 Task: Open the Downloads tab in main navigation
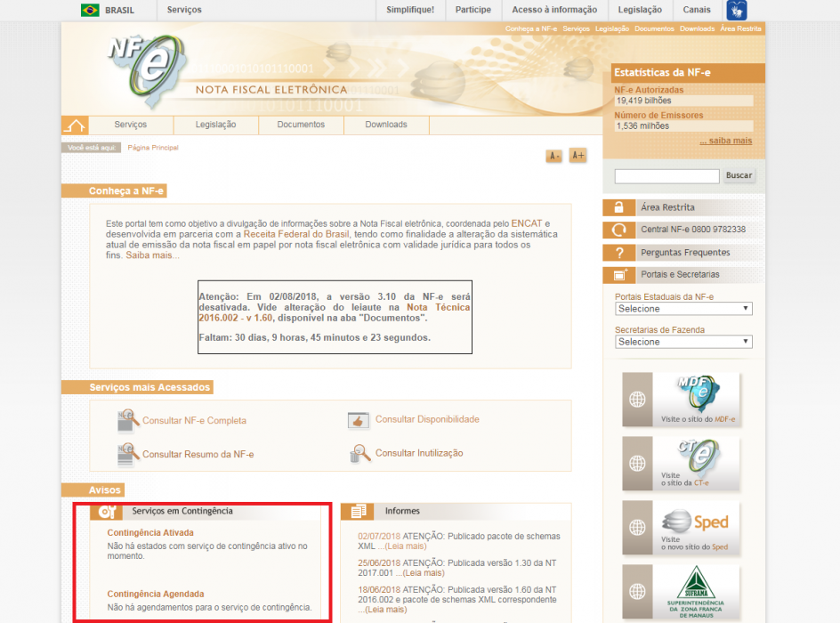(x=386, y=125)
